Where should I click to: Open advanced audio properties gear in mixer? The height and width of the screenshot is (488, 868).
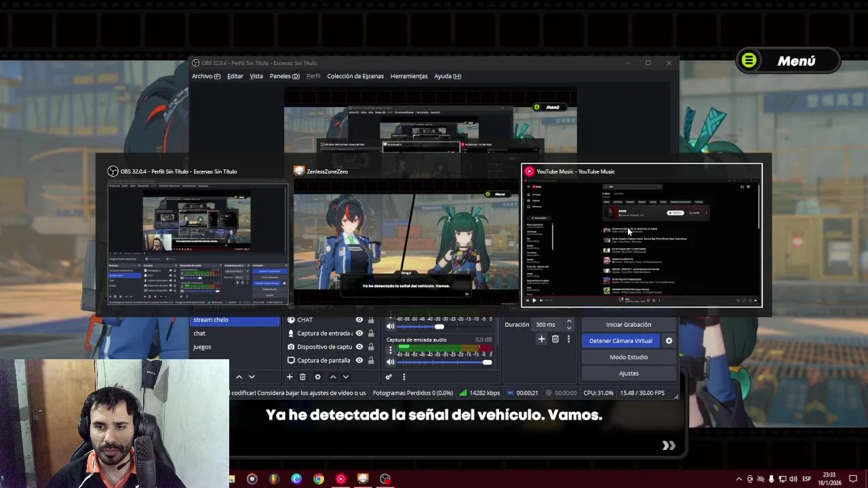389,377
